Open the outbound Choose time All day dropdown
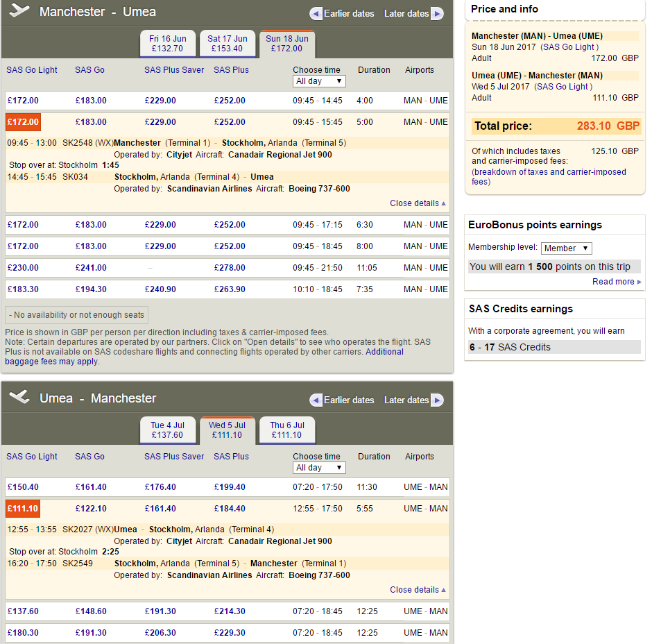 pyautogui.click(x=319, y=81)
